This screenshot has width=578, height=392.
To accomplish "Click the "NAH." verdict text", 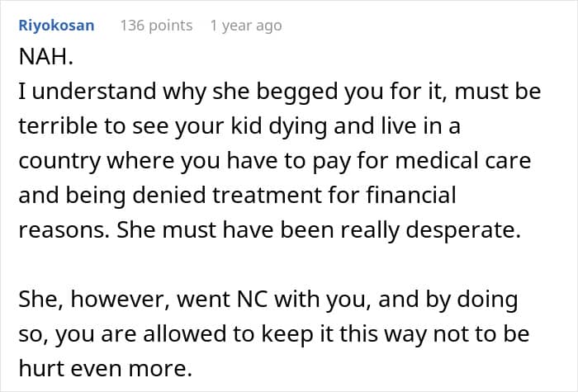I will click(x=43, y=59).
